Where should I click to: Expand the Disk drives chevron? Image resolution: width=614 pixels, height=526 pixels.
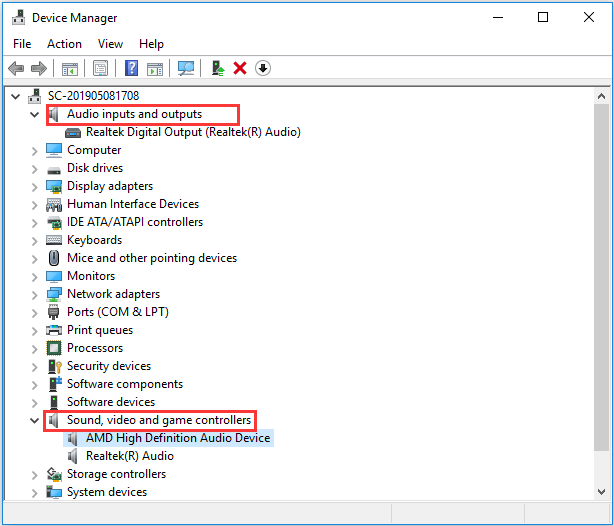tap(34, 169)
